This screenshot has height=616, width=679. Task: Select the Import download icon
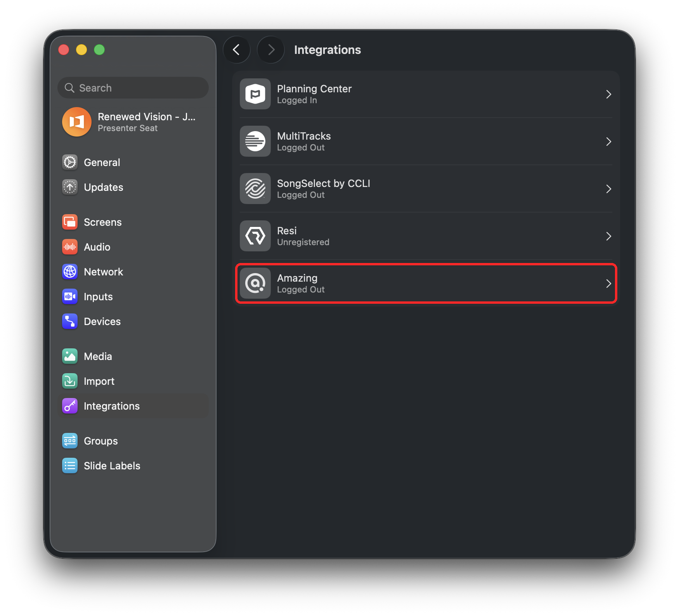point(70,381)
